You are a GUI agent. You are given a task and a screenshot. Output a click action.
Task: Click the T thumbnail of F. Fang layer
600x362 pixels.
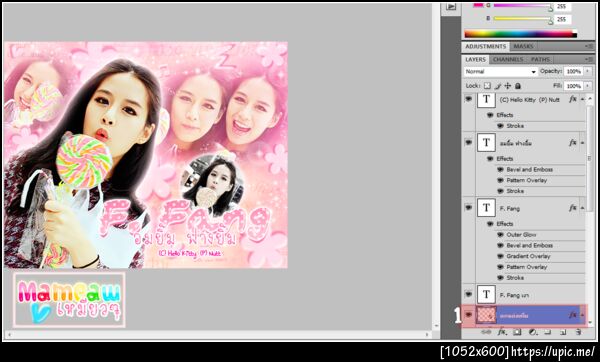click(x=486, y=208)
